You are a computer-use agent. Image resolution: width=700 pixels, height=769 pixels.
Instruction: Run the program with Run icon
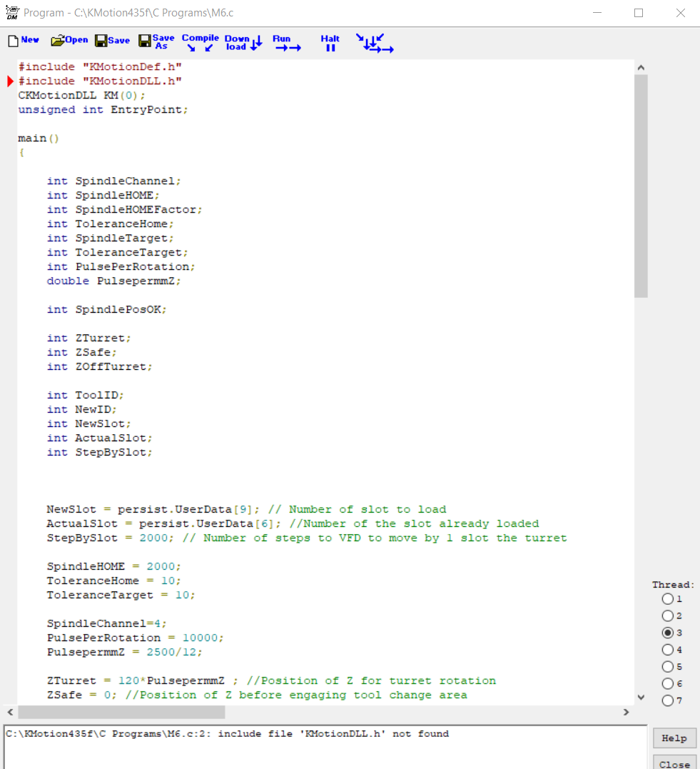click(x=287, y=43)
